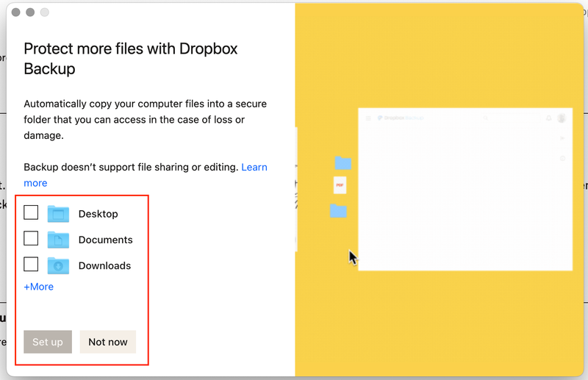Image resolution: width=588 pixels, height=380 pixels.
Task: Click the Documents label text
Action: pyautogui.click(x=105, y=240)
